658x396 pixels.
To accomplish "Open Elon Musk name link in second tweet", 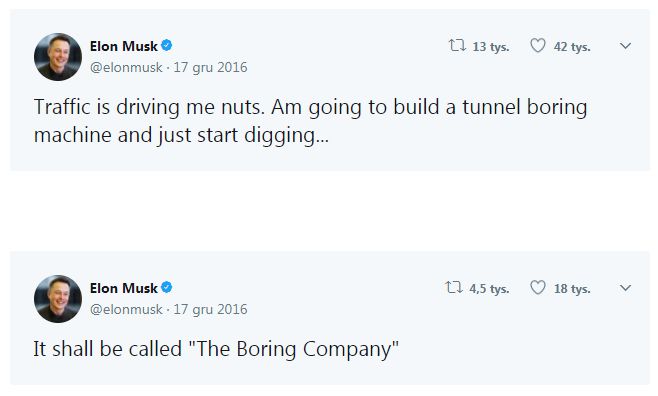I will click(124, 288).
